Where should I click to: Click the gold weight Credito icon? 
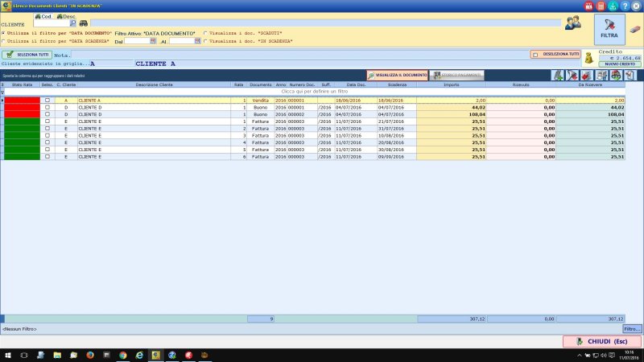[589, 58]
